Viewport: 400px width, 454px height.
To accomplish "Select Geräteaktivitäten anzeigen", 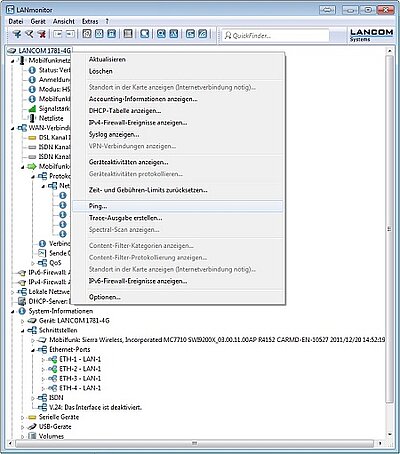I will (x=178, y=162).
